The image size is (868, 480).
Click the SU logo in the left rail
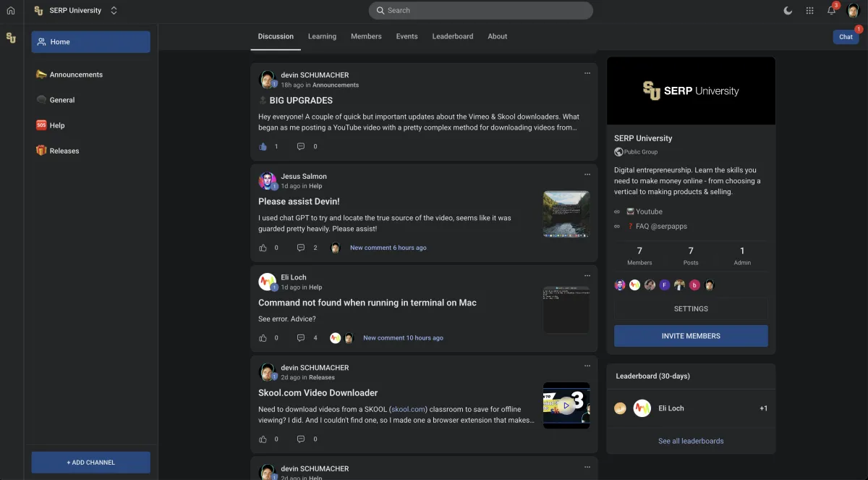click(x=11, y=38)
